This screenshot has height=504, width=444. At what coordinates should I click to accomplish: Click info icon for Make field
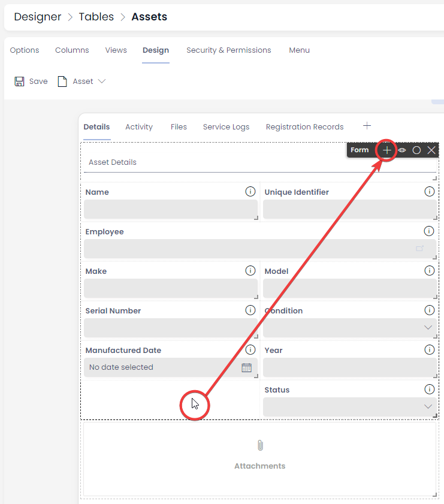(250, 271)
